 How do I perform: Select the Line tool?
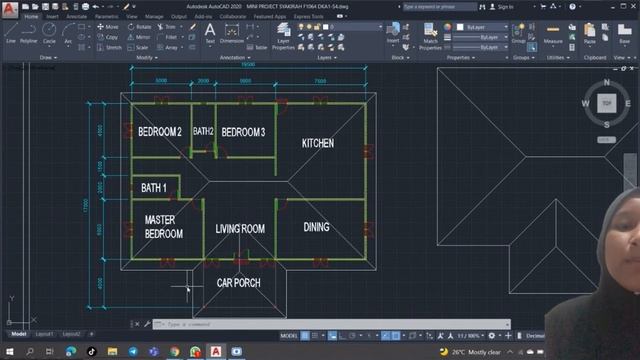[x=11, y=33]
